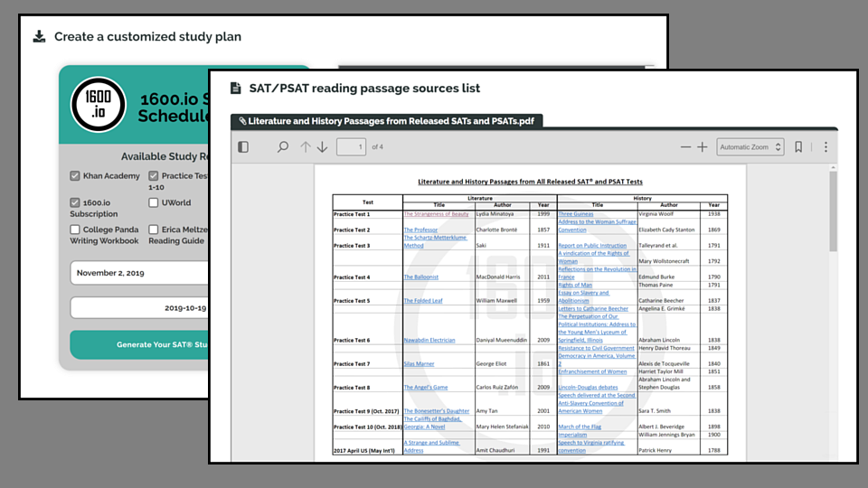Open Enfranchisement of Women link

[592, 371]
